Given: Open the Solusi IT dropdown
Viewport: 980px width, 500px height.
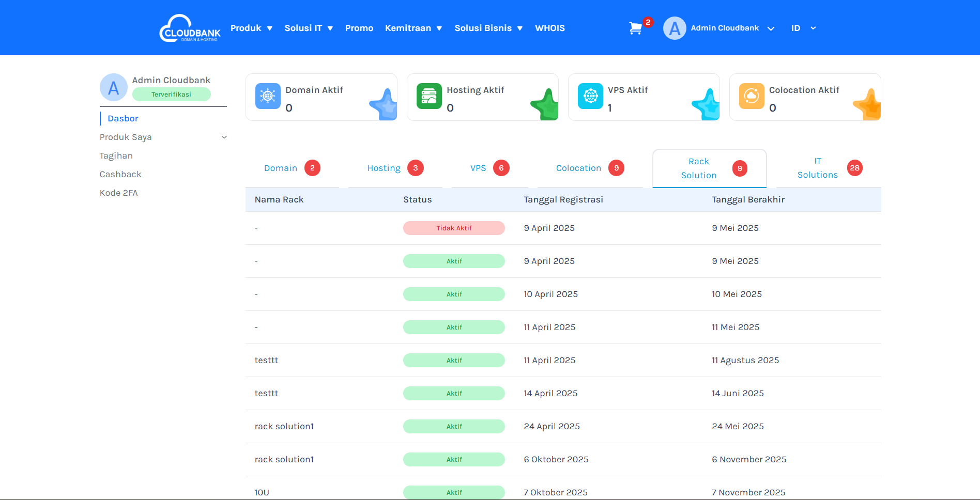Looking at the screenshot, I should [309, 28].
